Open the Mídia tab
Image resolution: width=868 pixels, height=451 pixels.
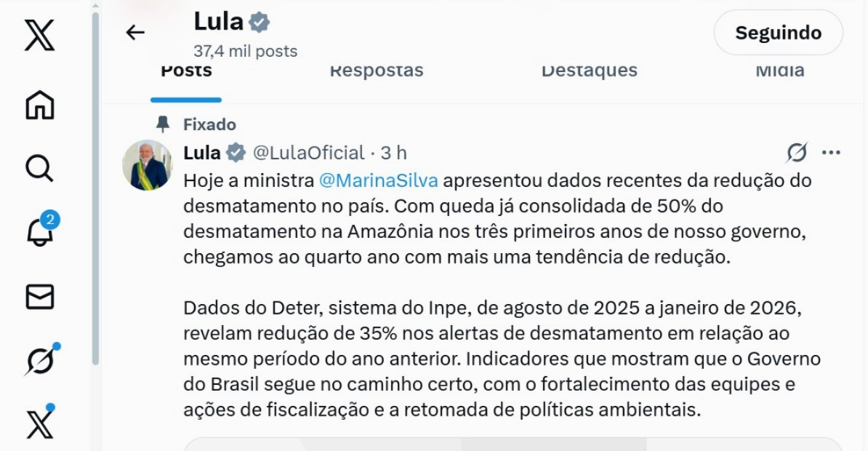pos(779,71)
